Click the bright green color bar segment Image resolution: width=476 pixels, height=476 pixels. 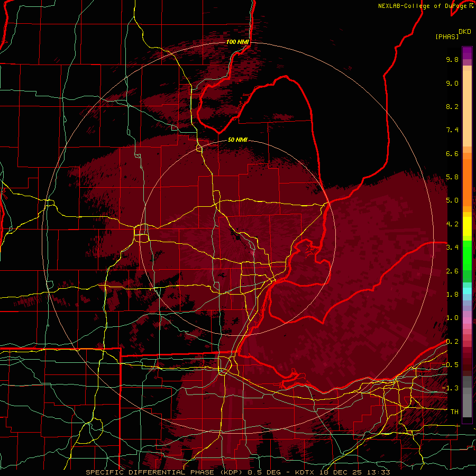point(467,255)
